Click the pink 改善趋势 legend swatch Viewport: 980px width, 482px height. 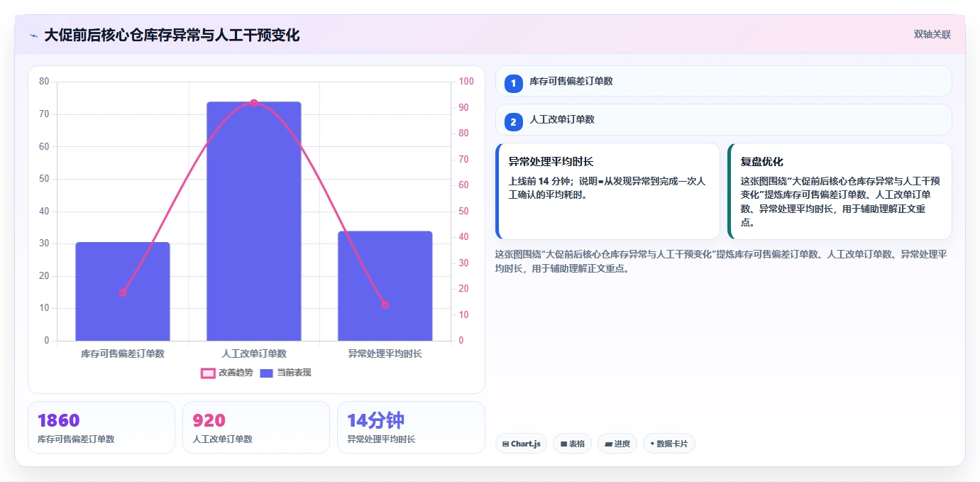(208, 373)
